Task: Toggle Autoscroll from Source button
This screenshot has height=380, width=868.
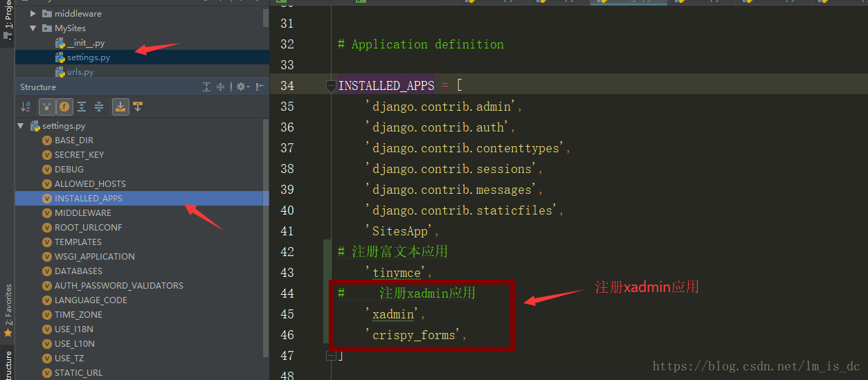Action: (138, 107)
